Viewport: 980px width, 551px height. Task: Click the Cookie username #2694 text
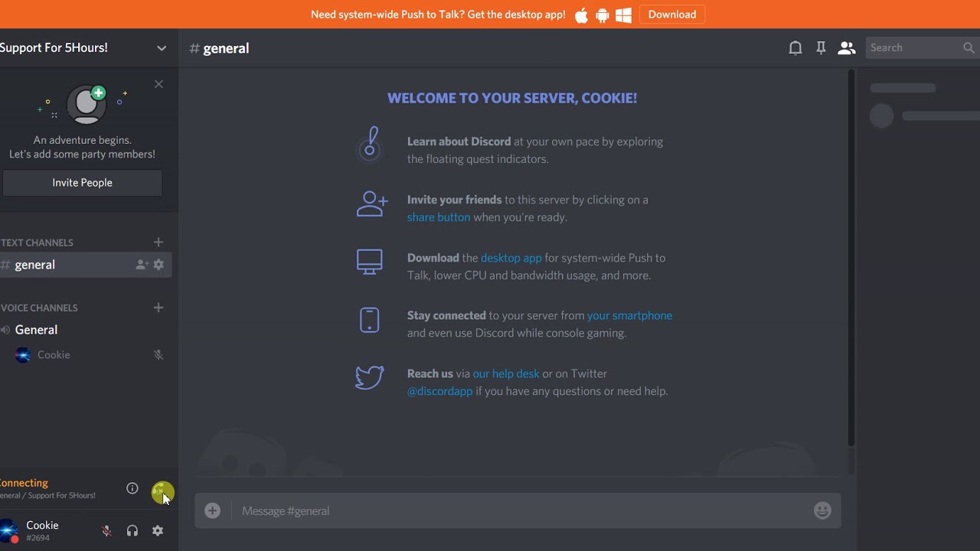(x=42, y=531)
